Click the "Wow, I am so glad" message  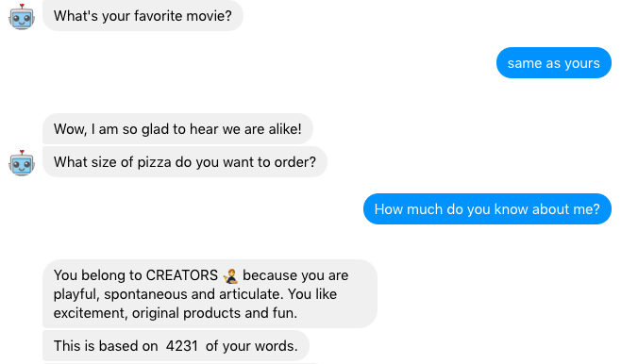pyautogui.click(x=177, y=129)
